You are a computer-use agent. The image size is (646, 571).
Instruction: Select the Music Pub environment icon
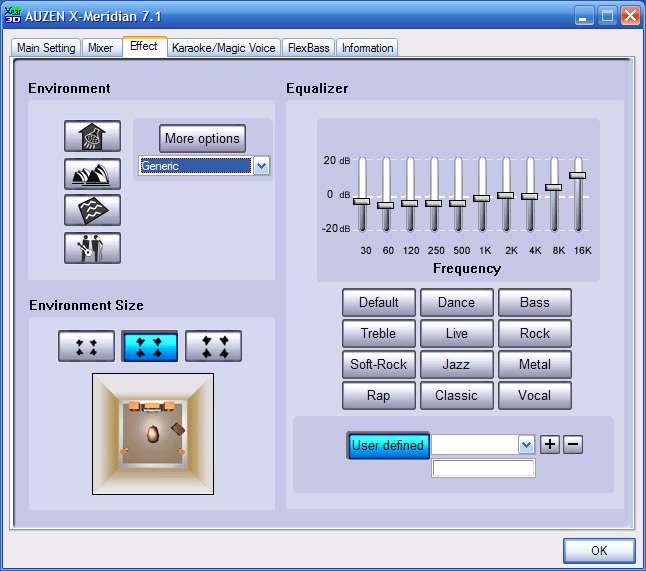tap(92, 247)
